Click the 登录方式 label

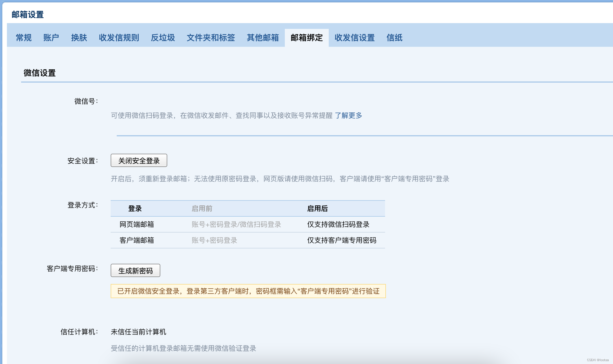[83, 205]
